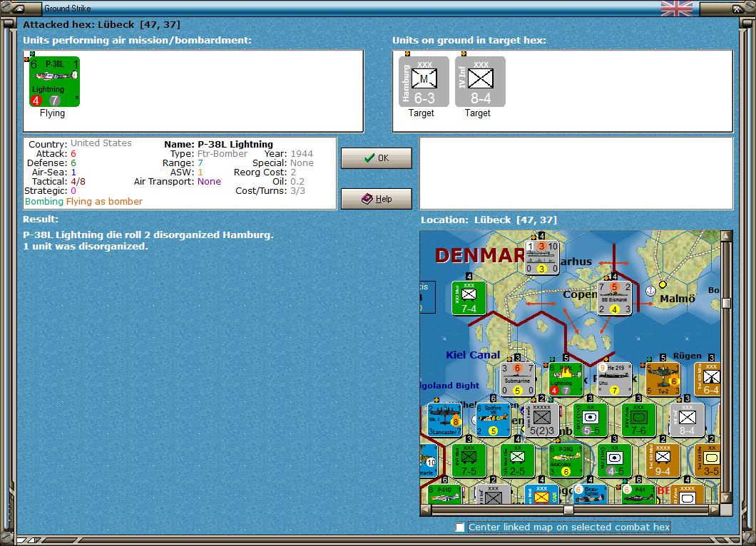This screenshot has width=756, height=546.
Task: Click the map's vertical scrollbar down arrow
Action: (x=726, y=498)
